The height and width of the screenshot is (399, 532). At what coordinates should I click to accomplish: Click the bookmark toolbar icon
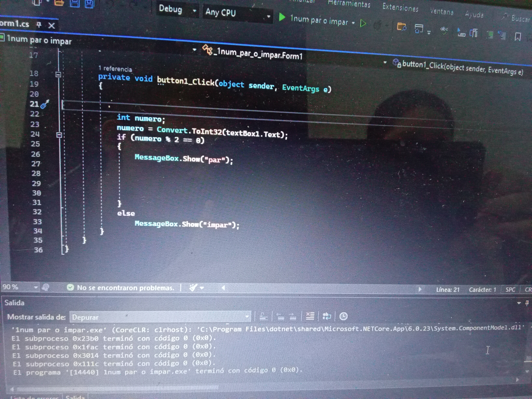(x=517, y=37)
